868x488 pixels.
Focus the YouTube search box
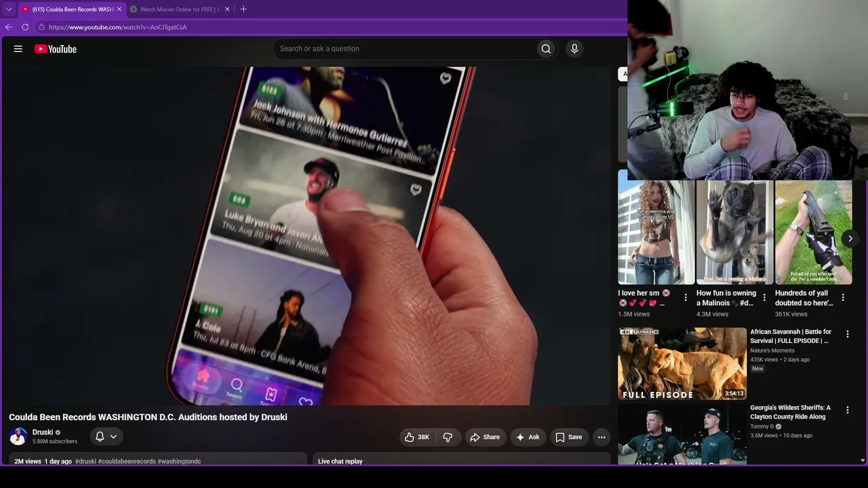pos(404,49)
